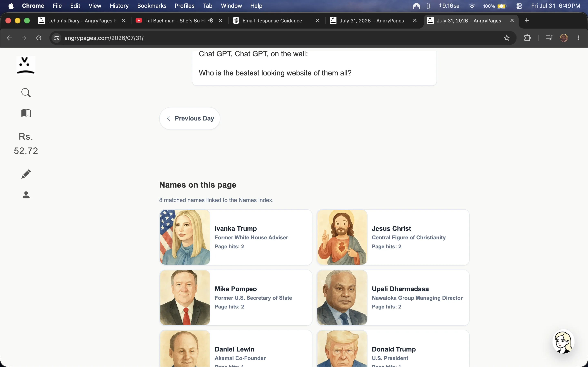Image resolution: width=588 pixels, height=367 pixels.
Task: Open the AngryPages search icon in sidebar
Action: click(26, 93)
